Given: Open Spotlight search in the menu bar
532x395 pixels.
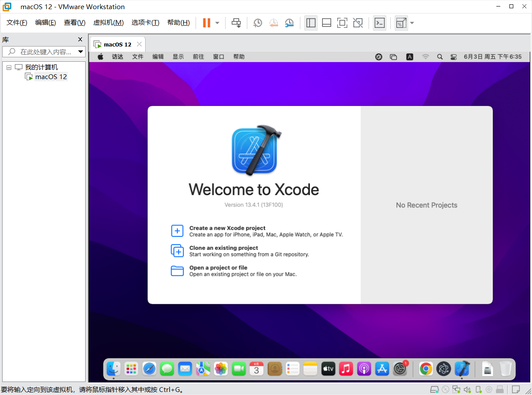Looking at the screenshot, I should pos(440,56).
